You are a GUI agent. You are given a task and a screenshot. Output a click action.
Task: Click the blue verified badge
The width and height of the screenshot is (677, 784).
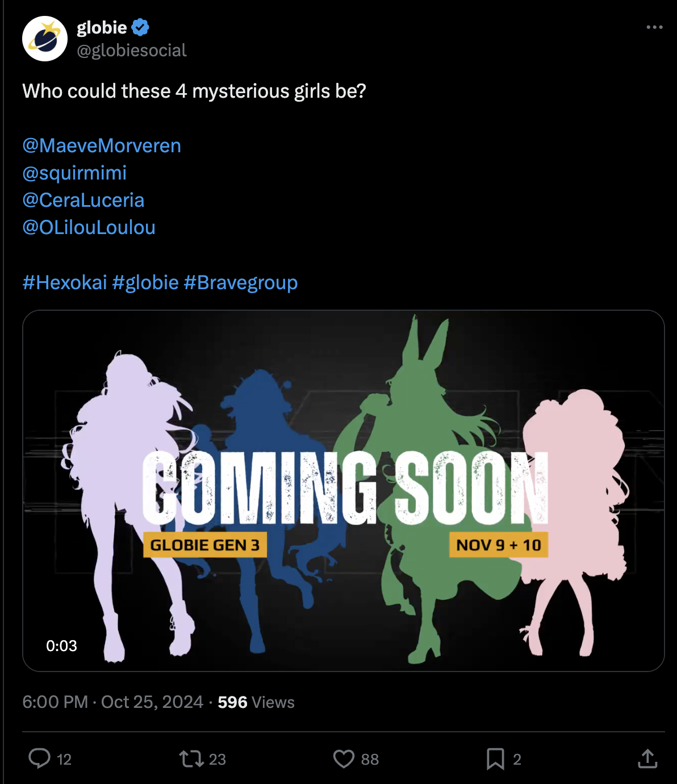(140, 27)
